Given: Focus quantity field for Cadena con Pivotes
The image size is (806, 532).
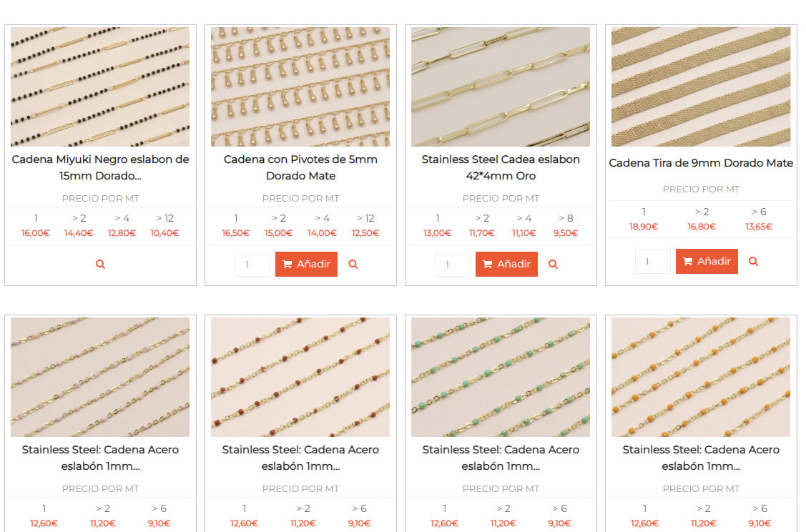Looking at the screenshot, I should 252,264.
